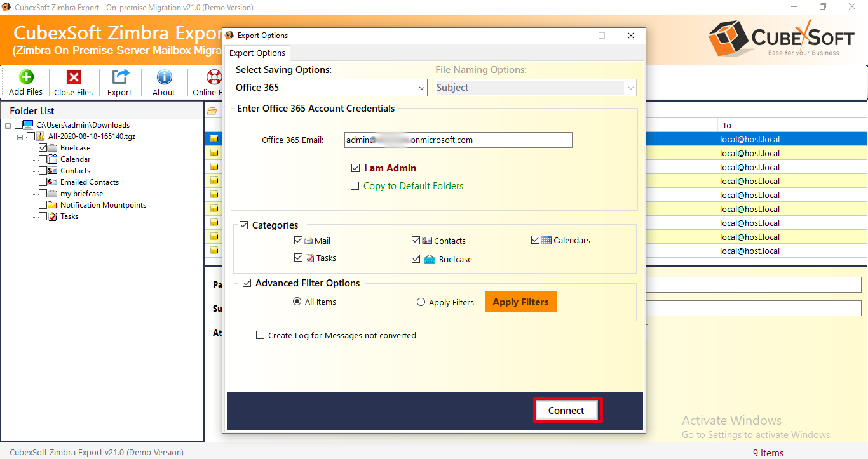Collapse the All-2020-08-18-165140.tgz tree node

(20, 136)
